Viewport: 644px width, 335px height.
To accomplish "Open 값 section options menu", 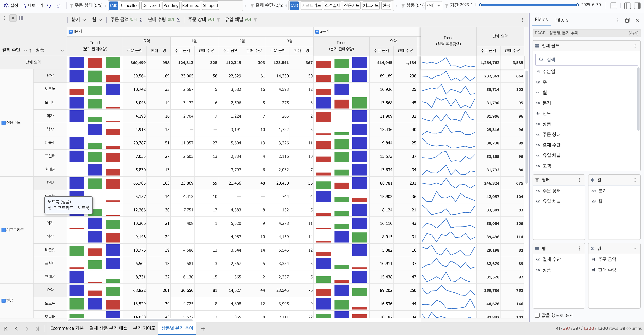I will tap(635, 248).
